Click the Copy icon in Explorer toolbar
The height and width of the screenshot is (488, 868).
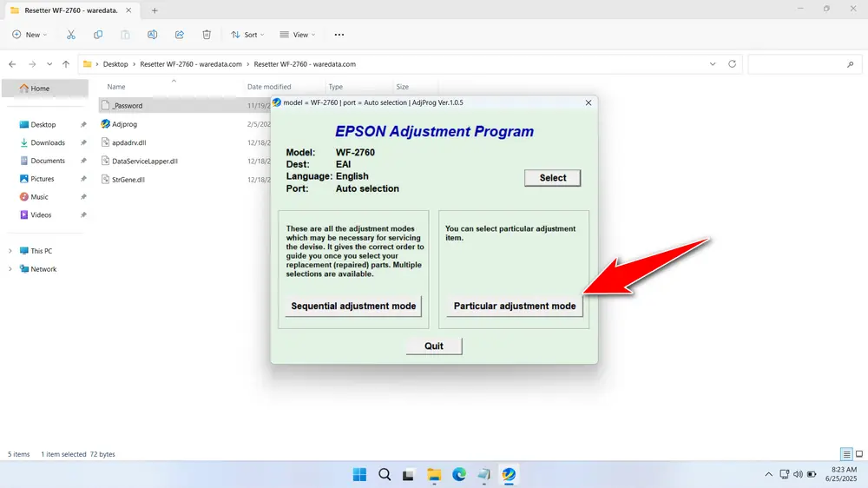98,35
